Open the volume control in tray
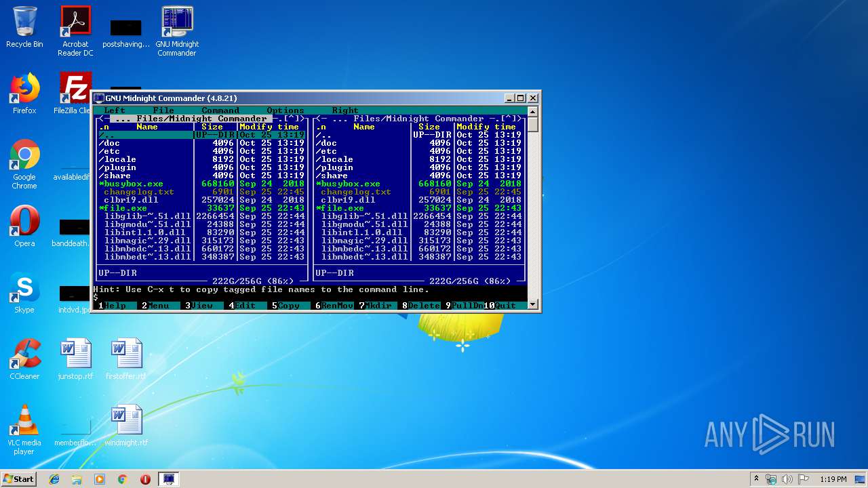 (787, 479)
